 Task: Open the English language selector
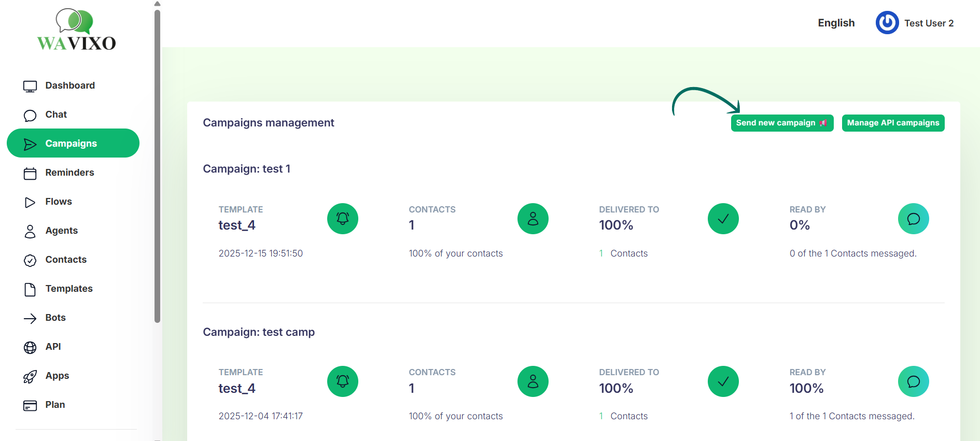836,23
